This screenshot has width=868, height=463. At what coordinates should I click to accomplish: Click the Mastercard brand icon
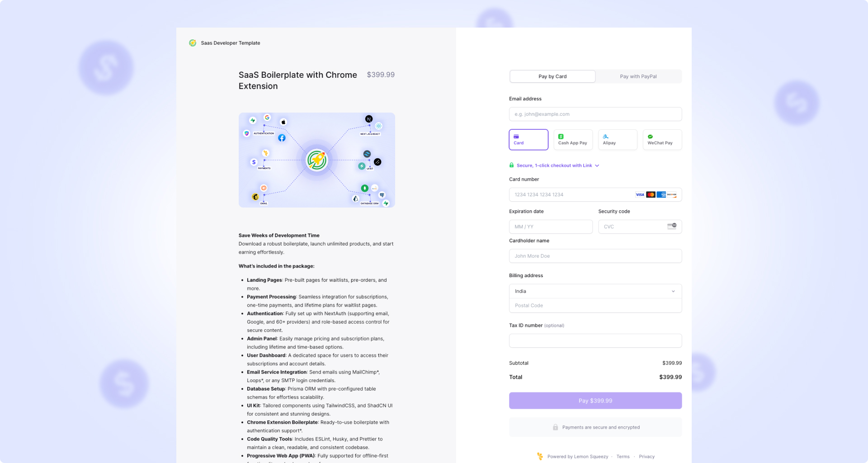click(x=651, y=195)
